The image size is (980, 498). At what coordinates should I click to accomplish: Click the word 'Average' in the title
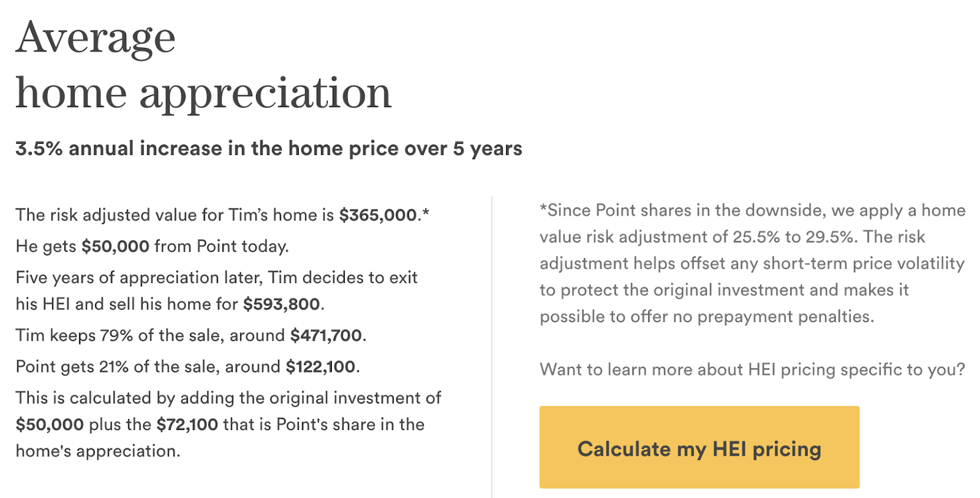click(96, 39)
